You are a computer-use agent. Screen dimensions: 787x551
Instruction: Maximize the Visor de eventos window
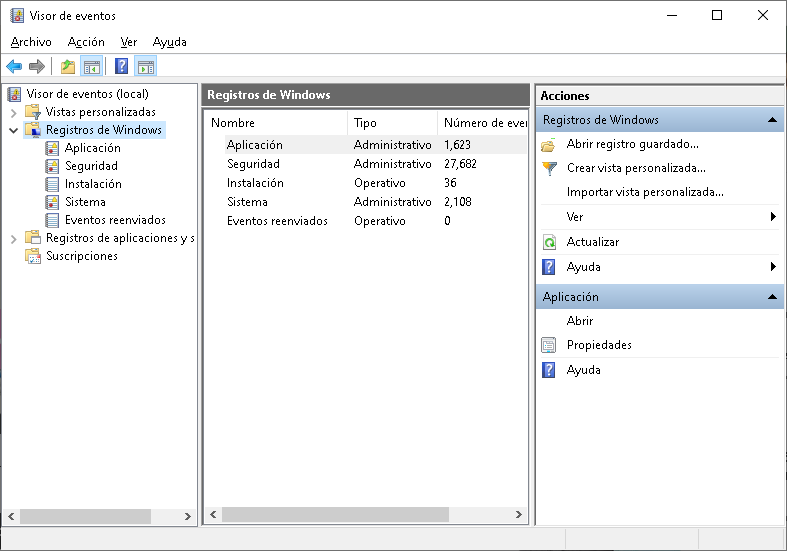[717, 16]
